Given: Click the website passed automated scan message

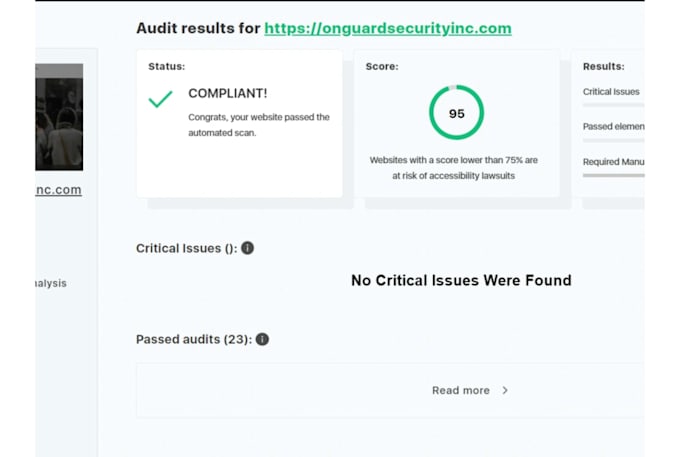Looking at the screenshot, I should tap(259, 125).
